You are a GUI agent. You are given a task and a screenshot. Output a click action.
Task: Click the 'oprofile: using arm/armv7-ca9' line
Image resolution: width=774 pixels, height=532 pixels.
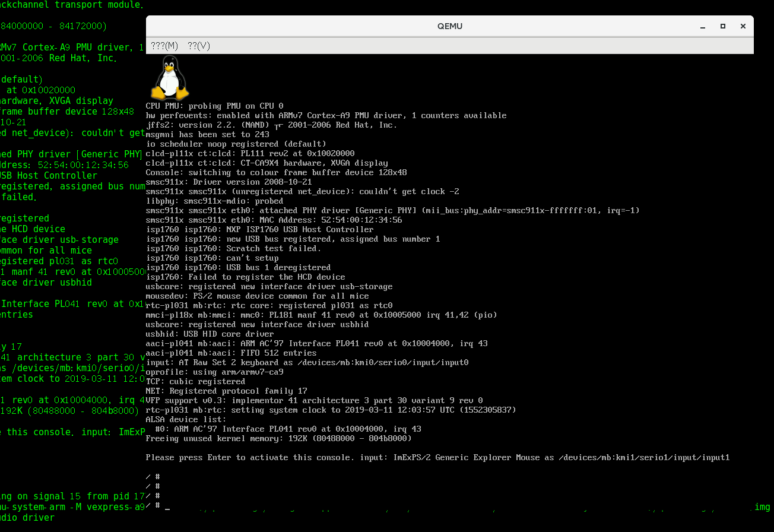click(x=214, y=372)
